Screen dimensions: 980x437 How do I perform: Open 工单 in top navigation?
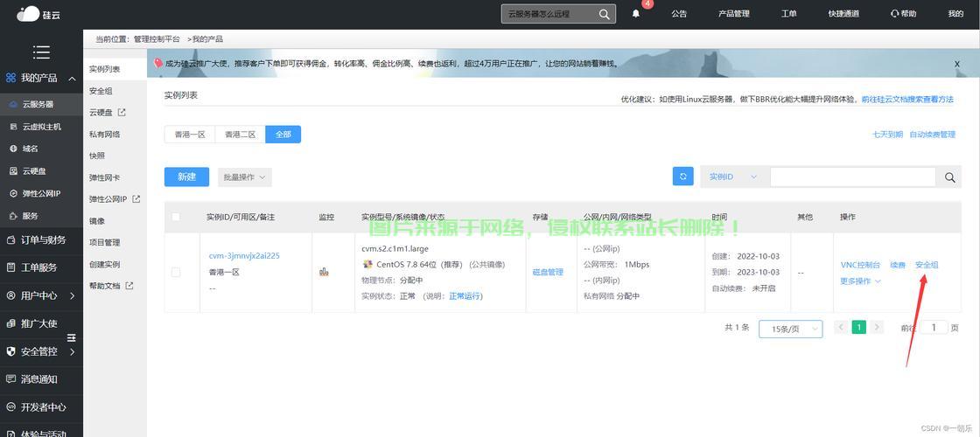coord(788,14)
